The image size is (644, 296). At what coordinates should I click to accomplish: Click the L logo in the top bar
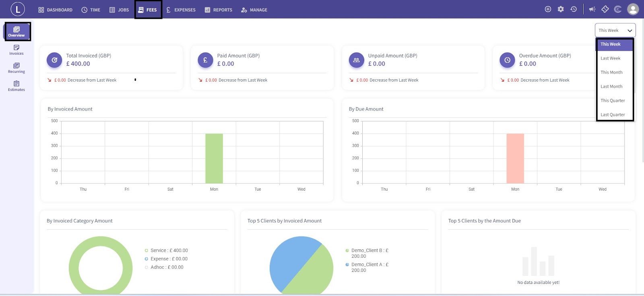tap(18, 9)
